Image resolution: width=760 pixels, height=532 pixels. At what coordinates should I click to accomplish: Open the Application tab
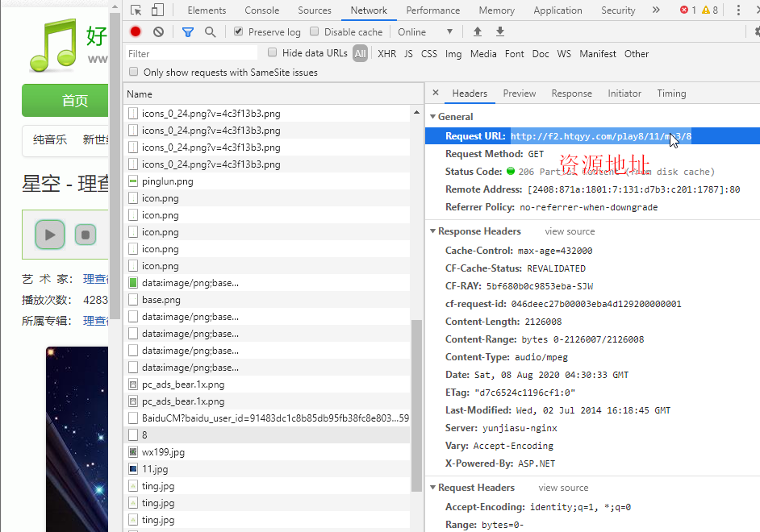(x=557, y=10)
